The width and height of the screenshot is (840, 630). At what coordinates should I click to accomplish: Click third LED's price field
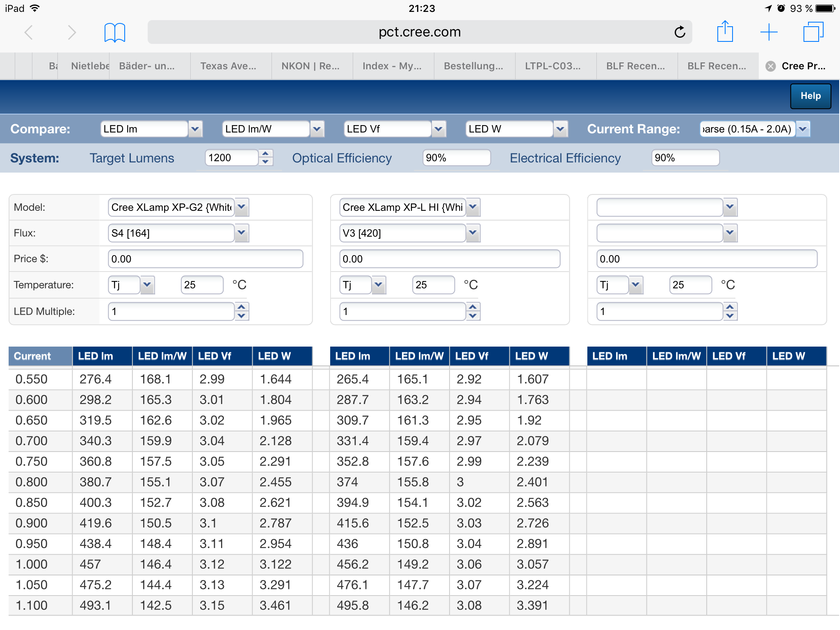(x=707, y=259)
